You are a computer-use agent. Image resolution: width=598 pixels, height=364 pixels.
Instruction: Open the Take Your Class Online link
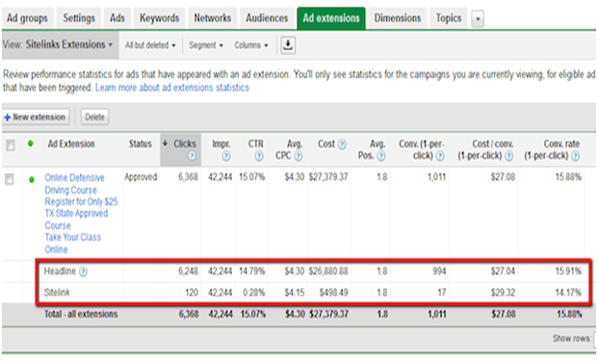point(73,244)
